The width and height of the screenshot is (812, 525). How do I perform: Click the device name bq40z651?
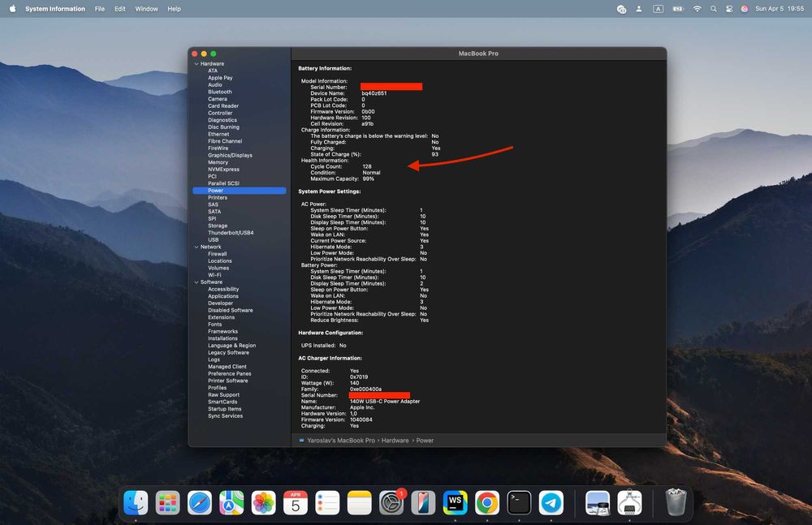[374, 93]
